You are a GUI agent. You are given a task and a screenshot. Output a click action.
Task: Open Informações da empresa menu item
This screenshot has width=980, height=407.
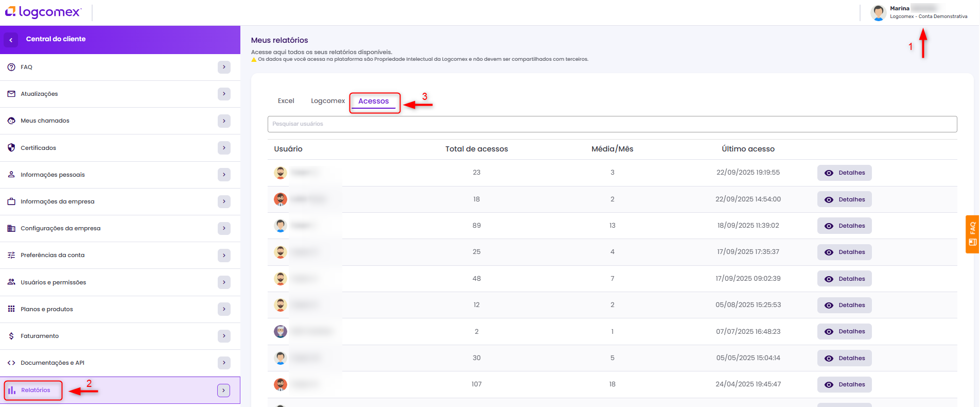tap(58, 201)
